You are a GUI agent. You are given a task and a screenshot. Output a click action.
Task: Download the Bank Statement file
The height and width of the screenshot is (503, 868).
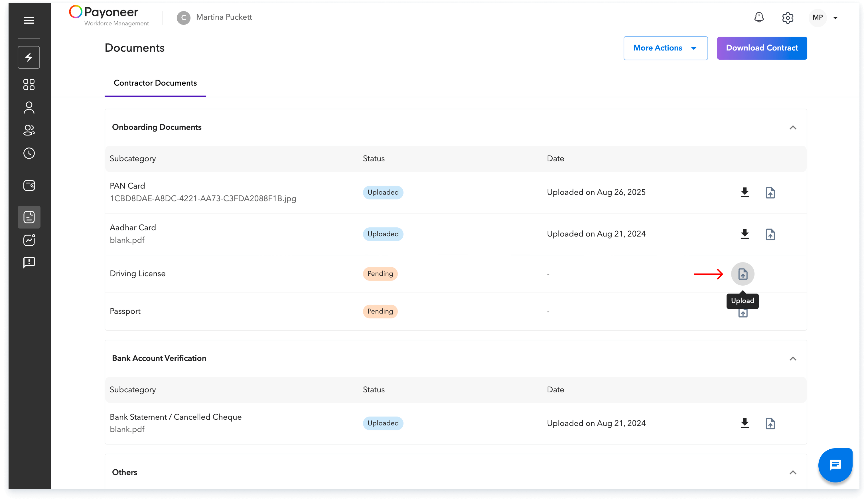(744, 423)
